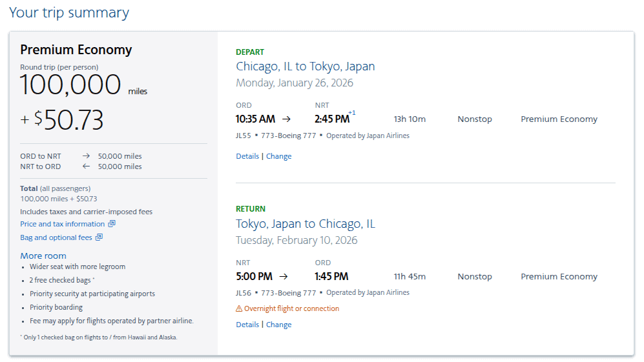Click 'JL55' flight number

point(243,136)
